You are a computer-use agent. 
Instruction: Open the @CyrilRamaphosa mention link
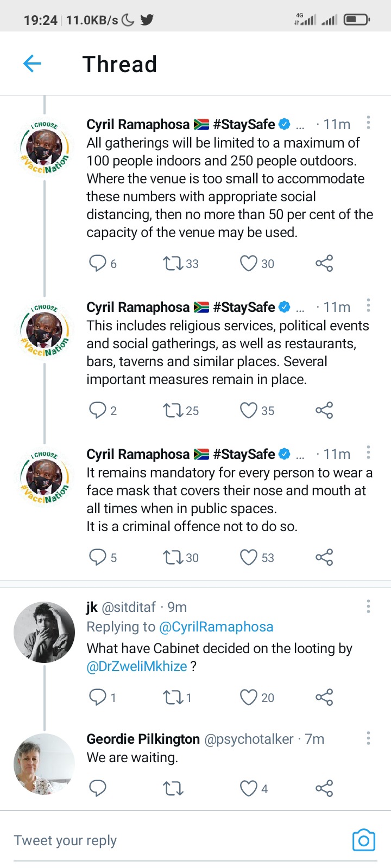click(216, 627)
